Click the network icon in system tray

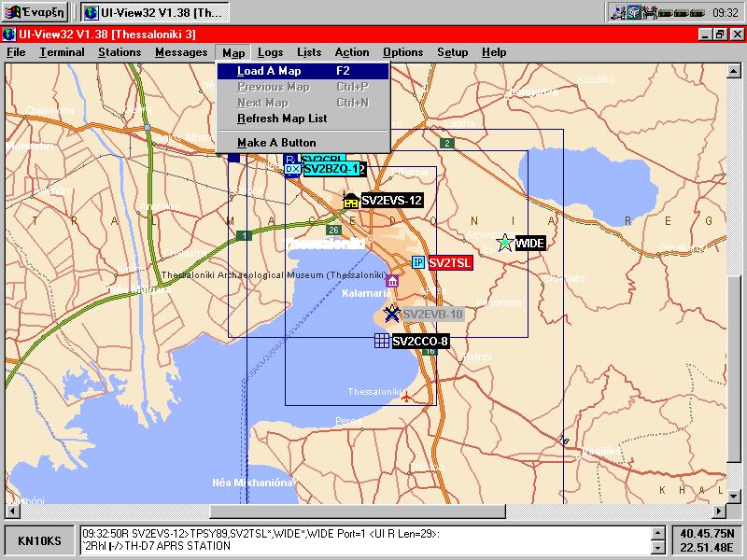(618, 12)
